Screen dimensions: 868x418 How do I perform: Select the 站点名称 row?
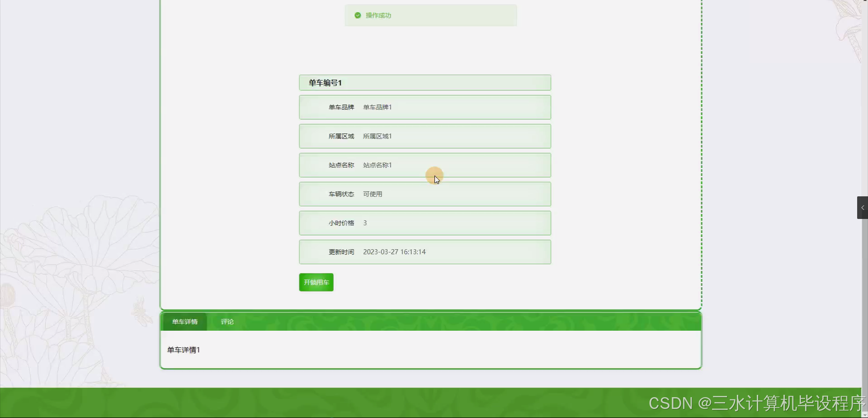pyautogui.click(x=425, y=165)
